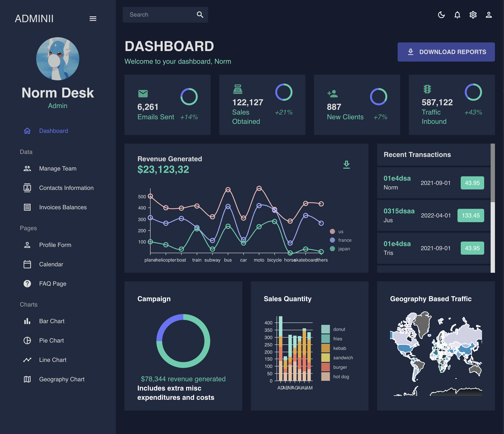504x434 pixels.
Task: Click the Geography Chart map icon
Action: (x=27, y=379)
